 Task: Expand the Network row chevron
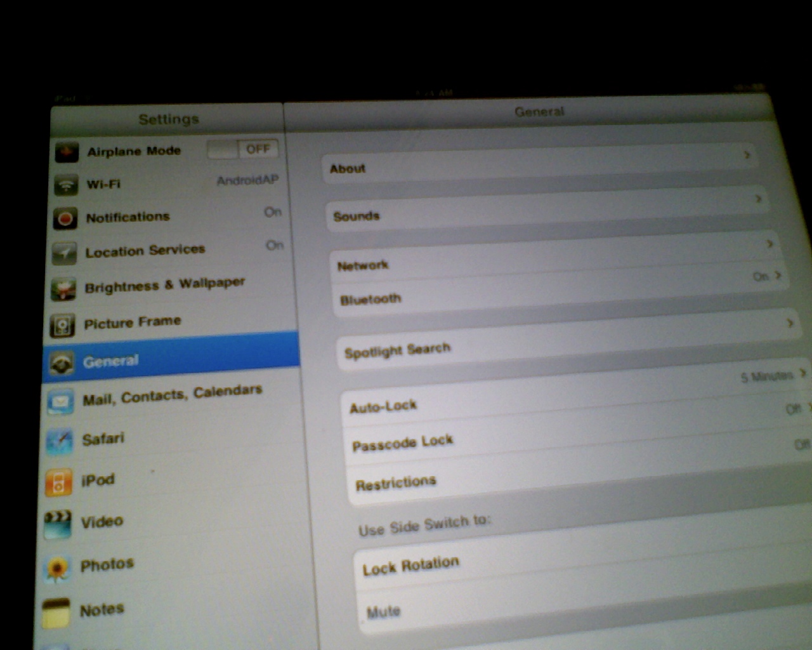pos(769,244)
